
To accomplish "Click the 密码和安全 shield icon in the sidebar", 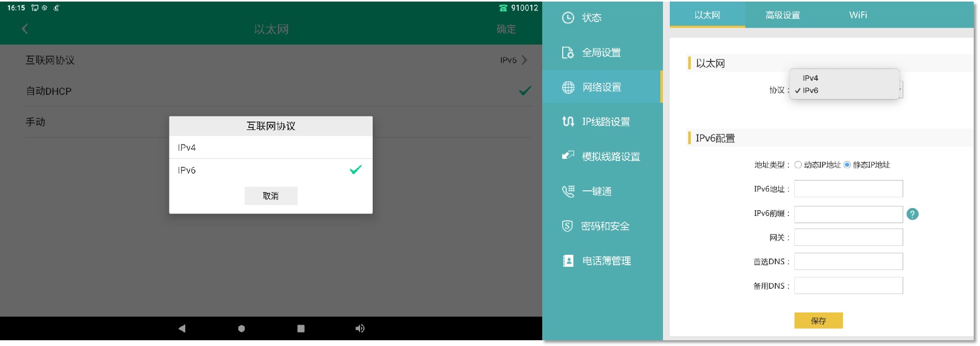I will 567,226.
